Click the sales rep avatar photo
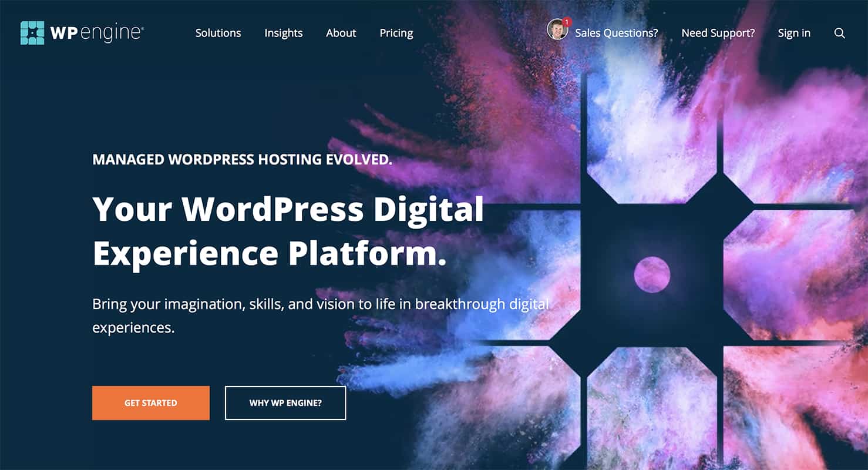Image resolution: width=868 pixels, height=470 pixels. (x=557, y=29)
